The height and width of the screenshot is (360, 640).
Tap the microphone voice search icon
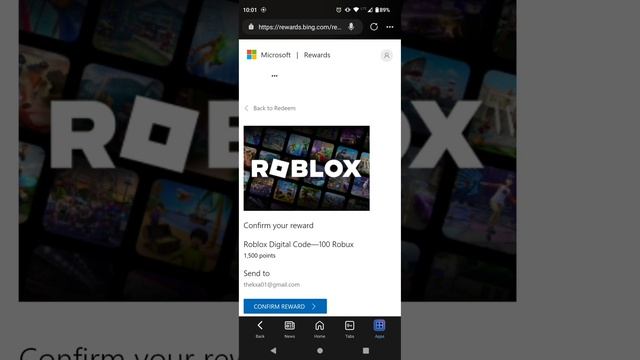(351, 27)
